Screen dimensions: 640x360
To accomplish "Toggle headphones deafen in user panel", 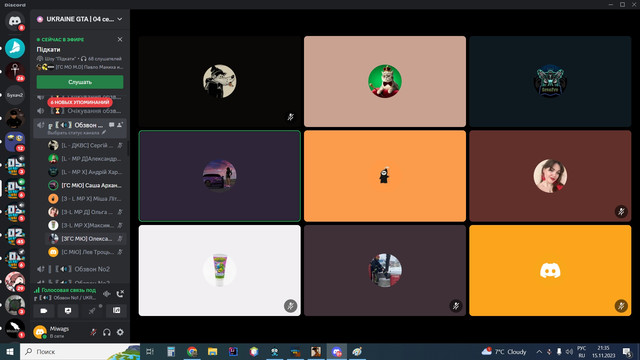I will click(107, 332).
